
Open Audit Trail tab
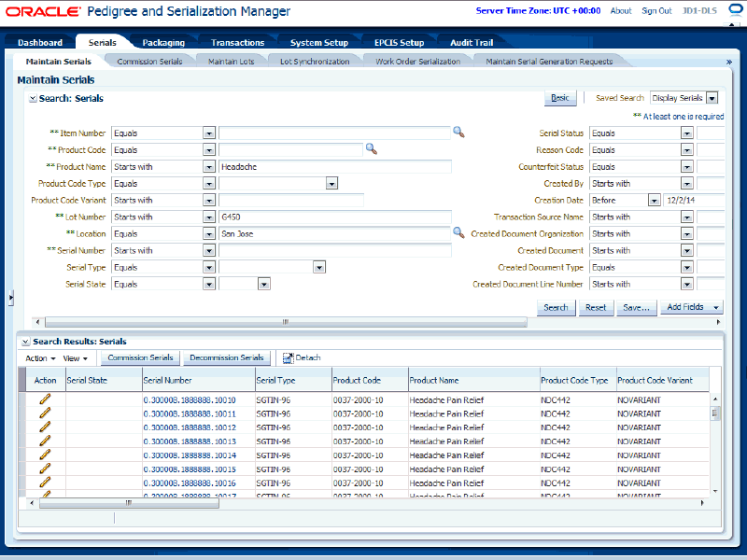point(472,42)
